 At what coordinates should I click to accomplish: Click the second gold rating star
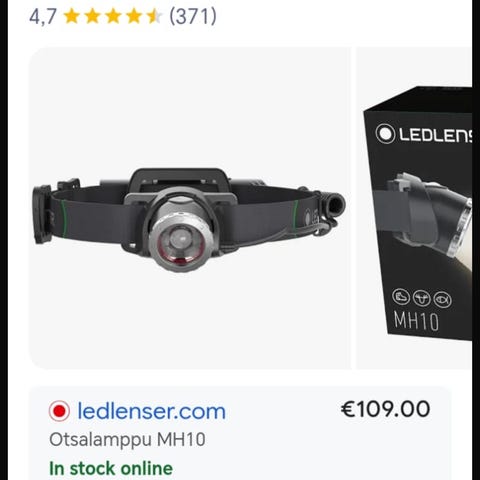pos(92,16)
